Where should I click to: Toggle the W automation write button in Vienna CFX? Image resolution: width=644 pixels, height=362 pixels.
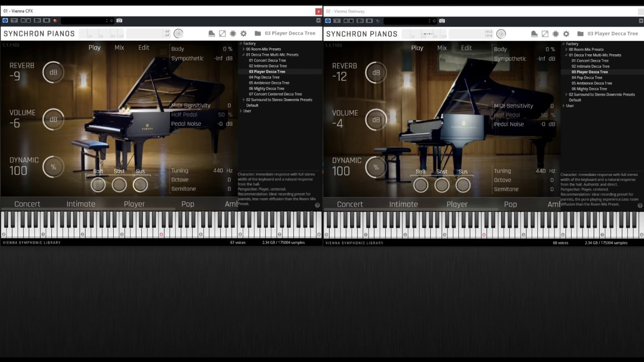pyautogui.click(x=29, y=21)
